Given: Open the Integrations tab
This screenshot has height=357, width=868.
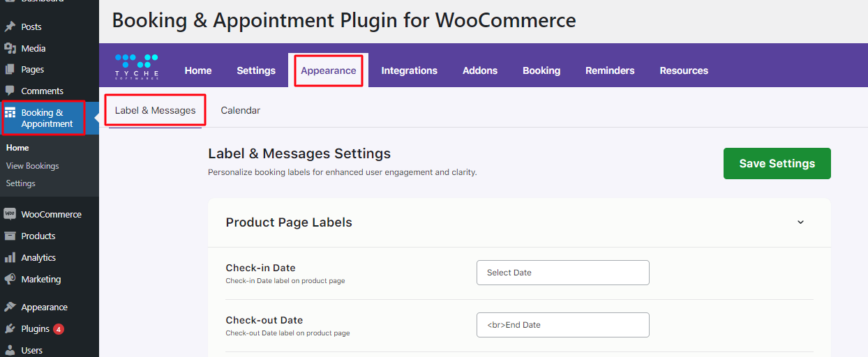Looking at the screenshot, I should coord(410,70).
